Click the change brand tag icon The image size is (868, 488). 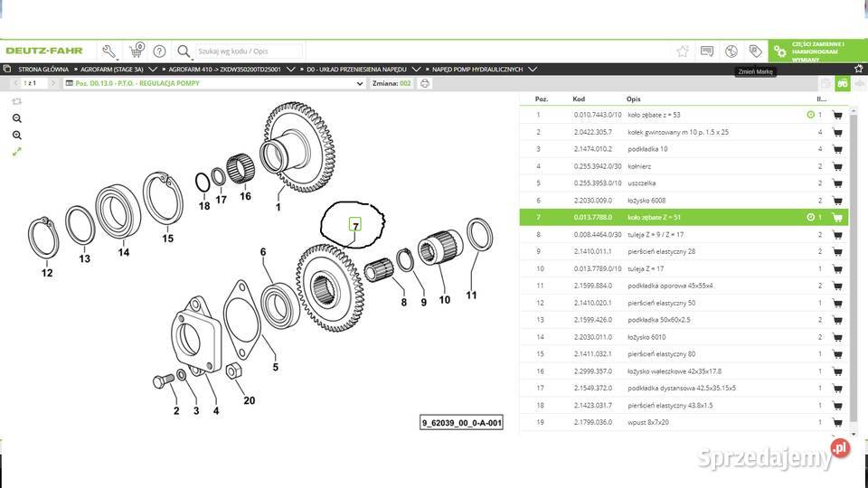coord(754,52)
